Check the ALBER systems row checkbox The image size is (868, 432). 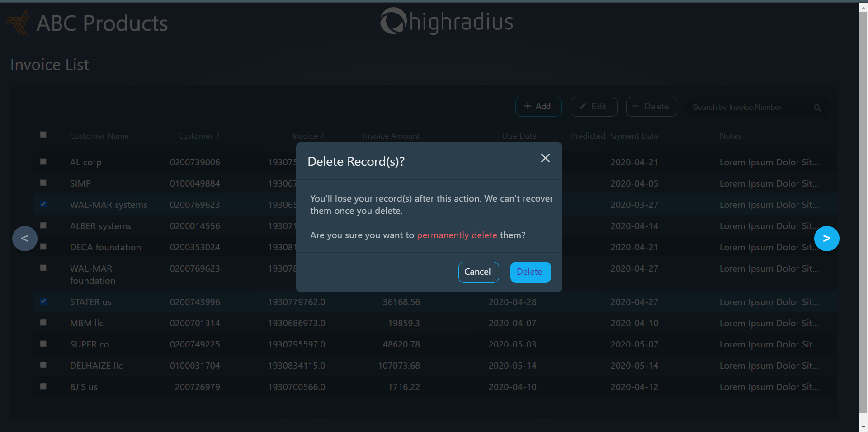[43, 225]
